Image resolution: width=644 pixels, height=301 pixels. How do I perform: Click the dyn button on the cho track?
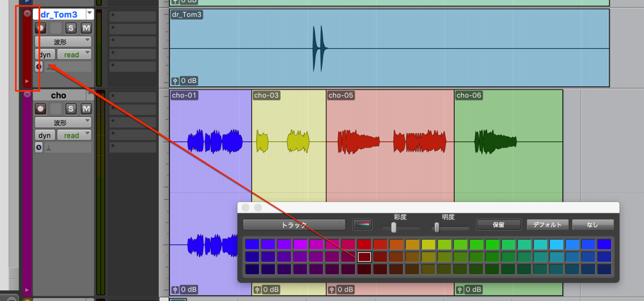(x=45, y=135)
